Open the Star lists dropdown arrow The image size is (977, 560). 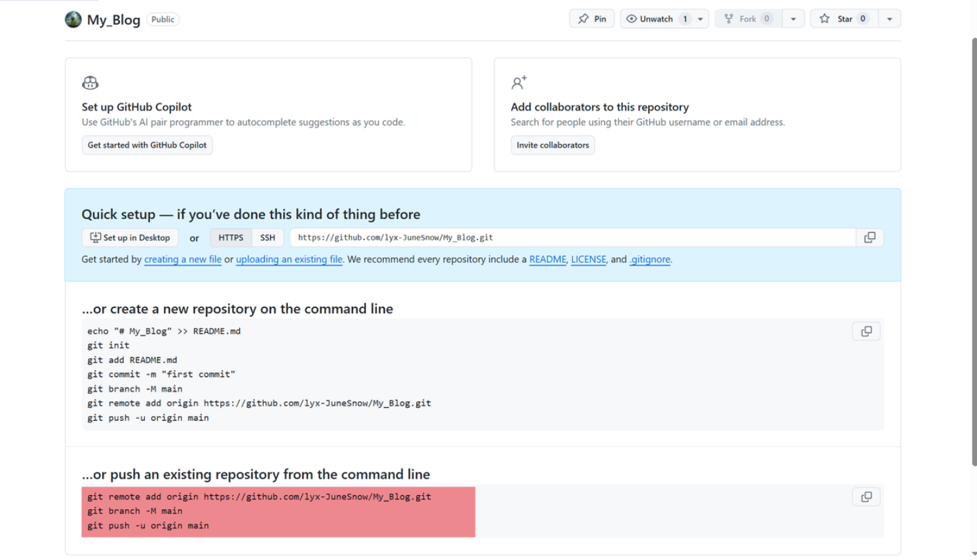[x=889, y=19]
